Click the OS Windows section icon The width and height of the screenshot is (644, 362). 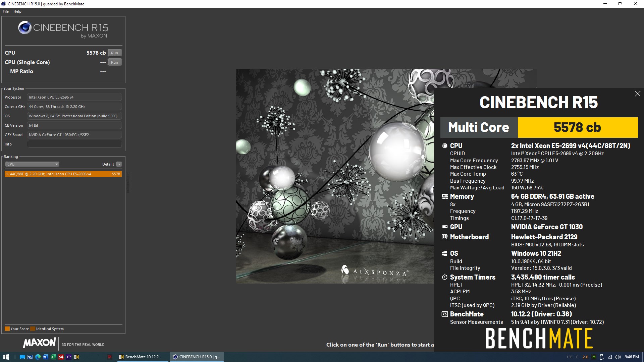tap(444, 253)
